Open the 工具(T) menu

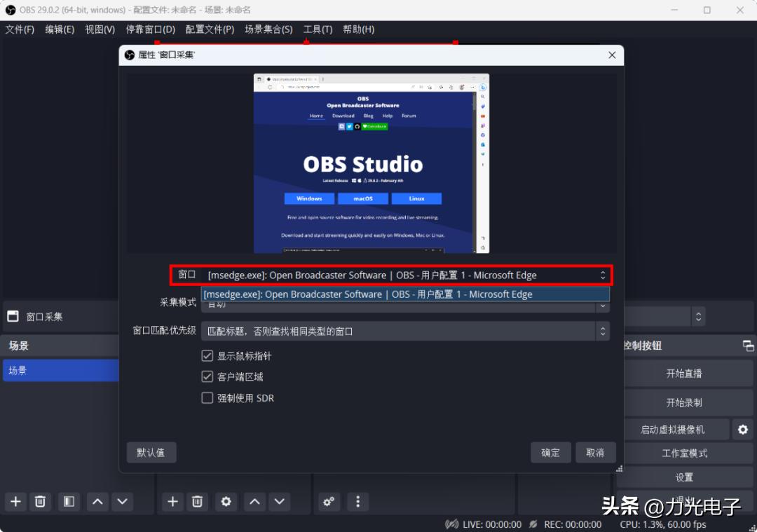tap(318, 29)
